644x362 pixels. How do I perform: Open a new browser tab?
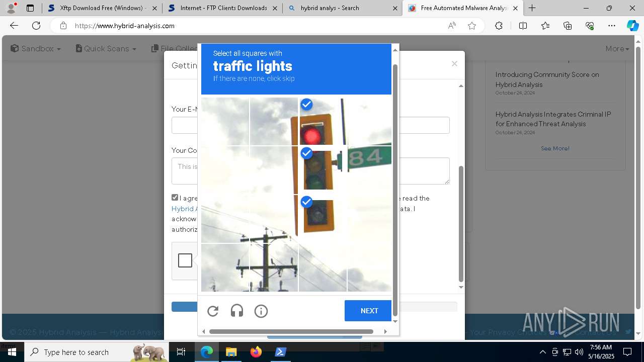[532, 8]
